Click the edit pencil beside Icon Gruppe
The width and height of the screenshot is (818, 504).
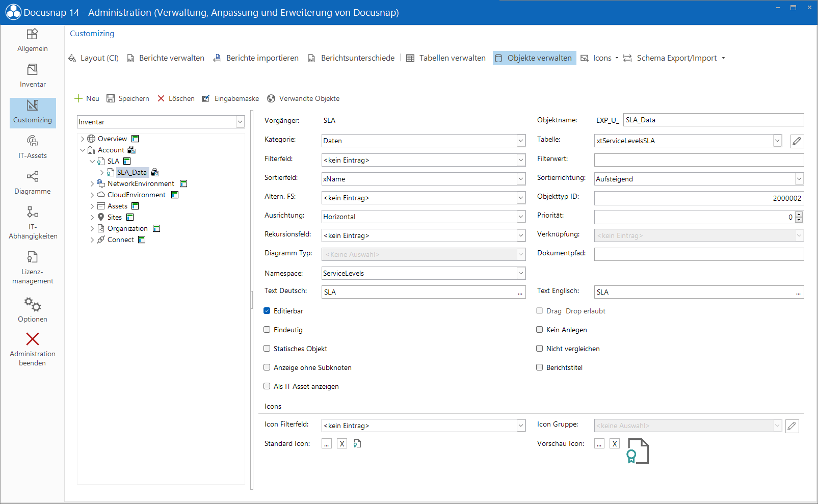(x=792, y=426)
